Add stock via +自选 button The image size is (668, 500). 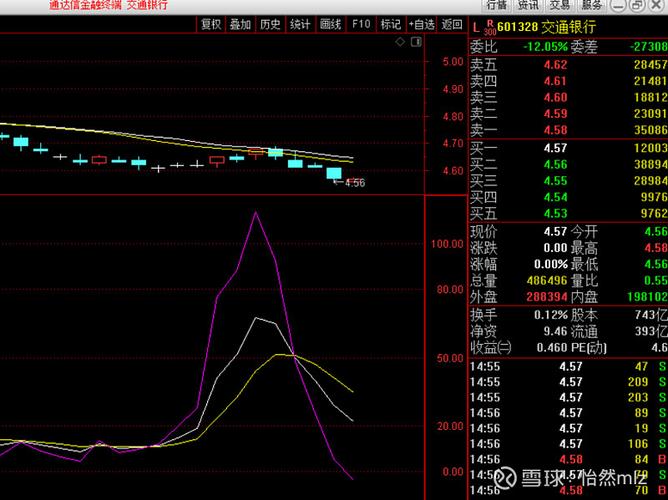(421, 24)
